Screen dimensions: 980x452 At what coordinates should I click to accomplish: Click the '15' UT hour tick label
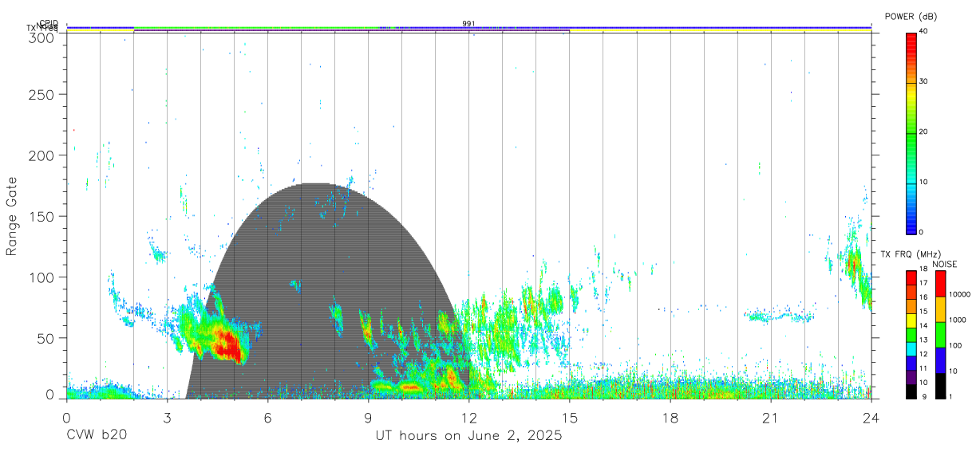tap(570, 418)
